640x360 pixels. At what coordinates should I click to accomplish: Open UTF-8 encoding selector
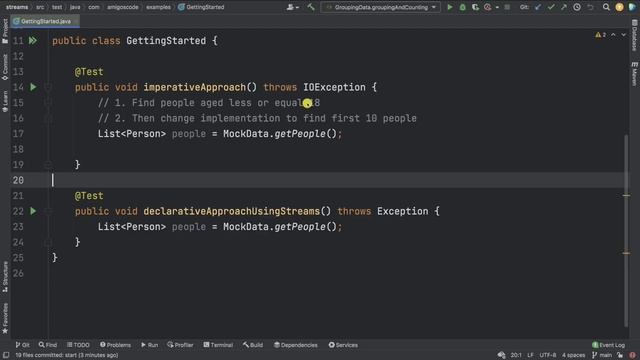548,355
